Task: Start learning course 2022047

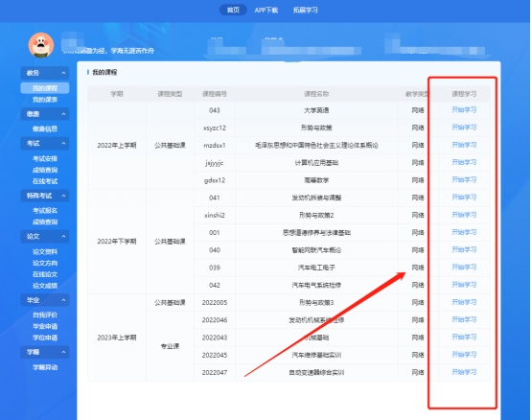Action: coord(464,372)
